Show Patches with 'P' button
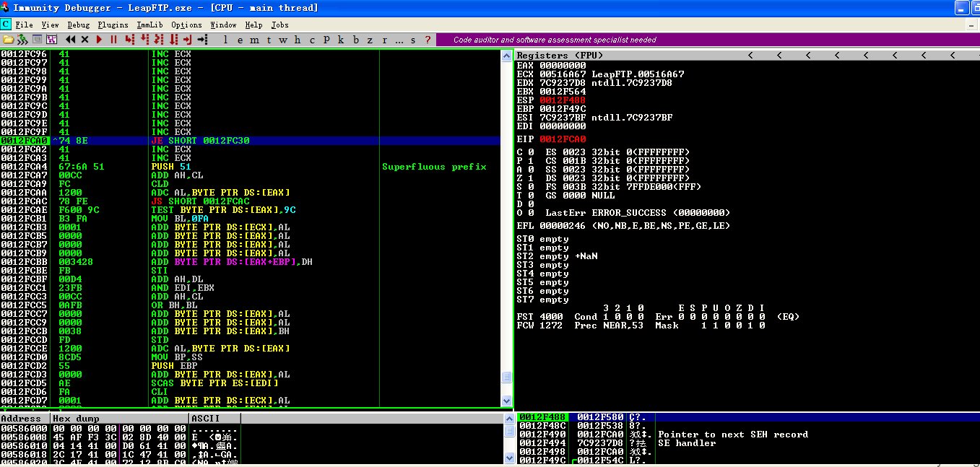Screen dimensions: 980x467 click(326, 39)
